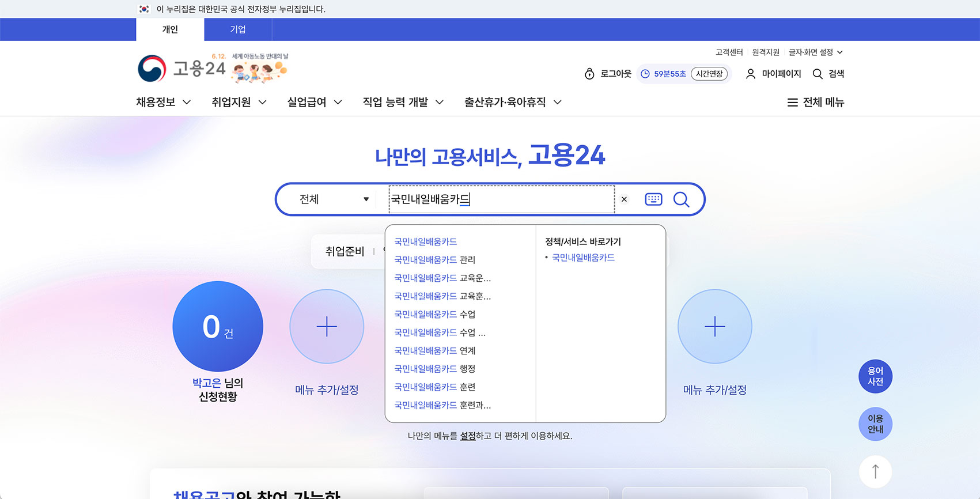This screenshot has height=499, width=980.
Task: Expand the 채용정보 menu
Action: click(x=163, y=102)
